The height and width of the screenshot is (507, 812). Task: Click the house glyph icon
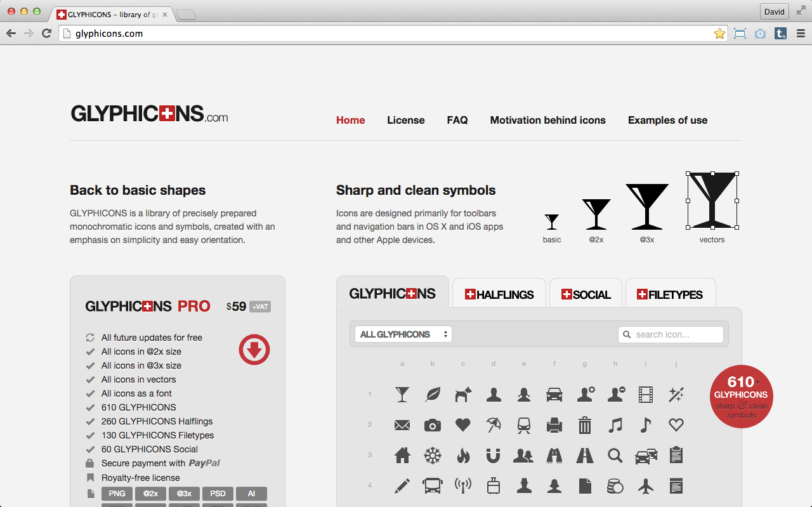coord(402,456)
